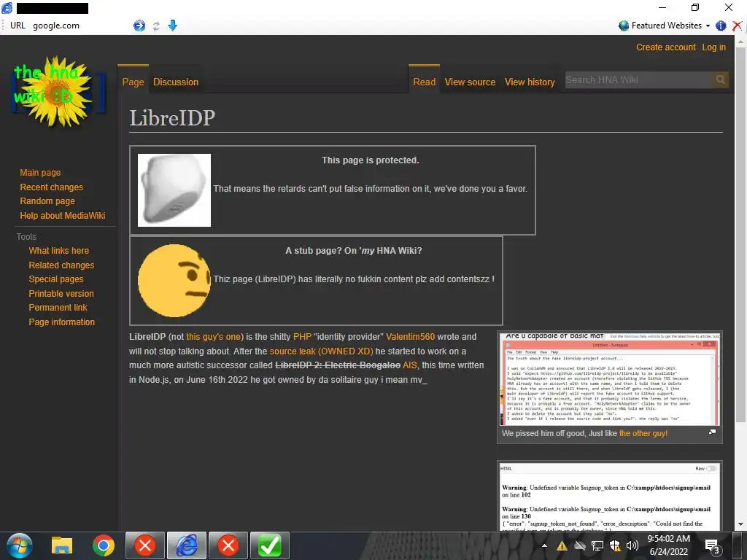Click the thinking emoji stub image
Image resolution: width=747 pixels, height=560 pixels.
(x=174, y=281)
